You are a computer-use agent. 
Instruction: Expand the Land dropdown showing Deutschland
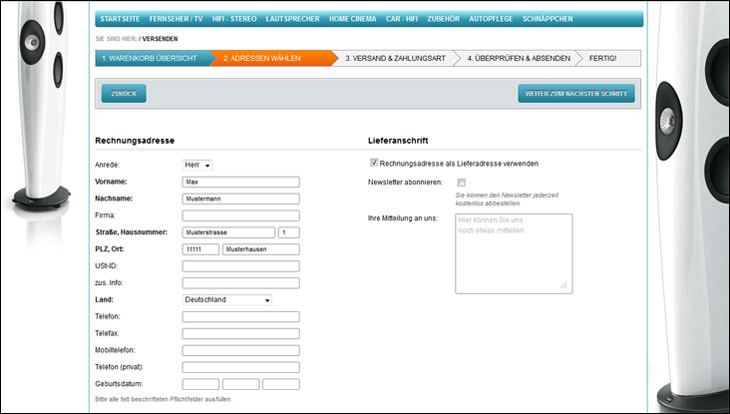227,299
